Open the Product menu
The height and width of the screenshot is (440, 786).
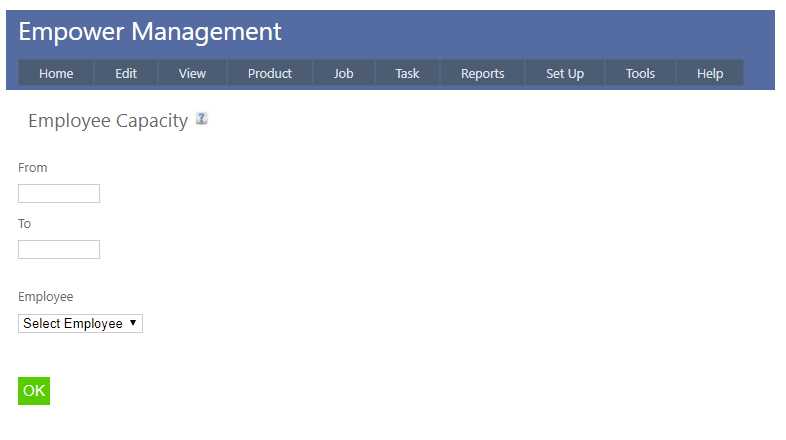270,73
